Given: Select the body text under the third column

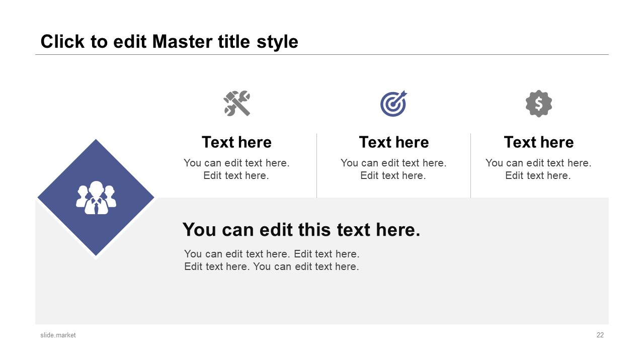Looking at the screenshot, I should (x=538, y=169).
